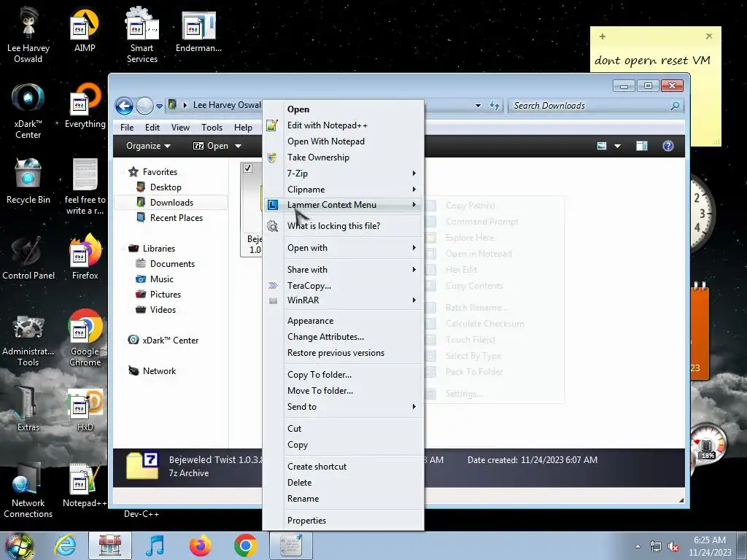Launch Notepad++ from desktop

pyautogui.click(x=85, y=485)
